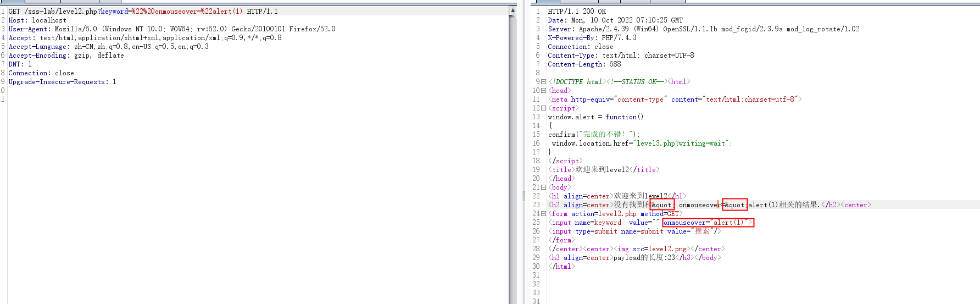Click the request Connection: close header
This screenshot has width=980, height=304.
[x=41, y=73]
